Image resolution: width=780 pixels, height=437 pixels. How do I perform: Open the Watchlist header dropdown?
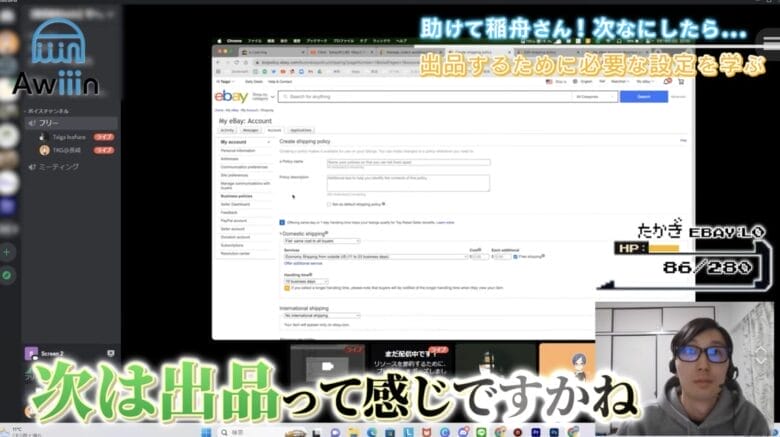tap(619, 82)
